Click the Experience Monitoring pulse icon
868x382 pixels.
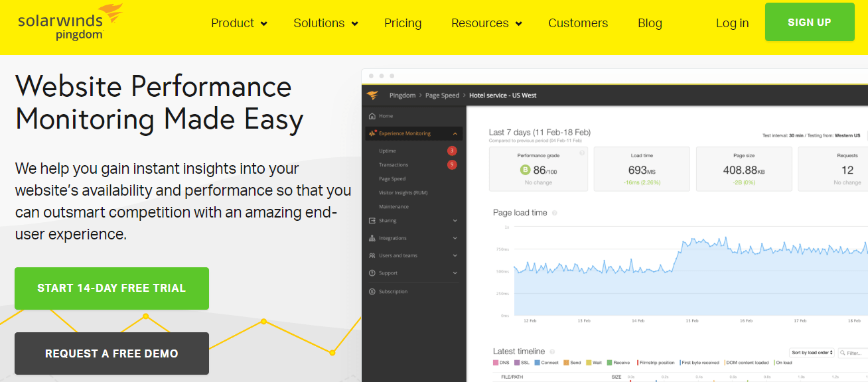tap(373, 133)
